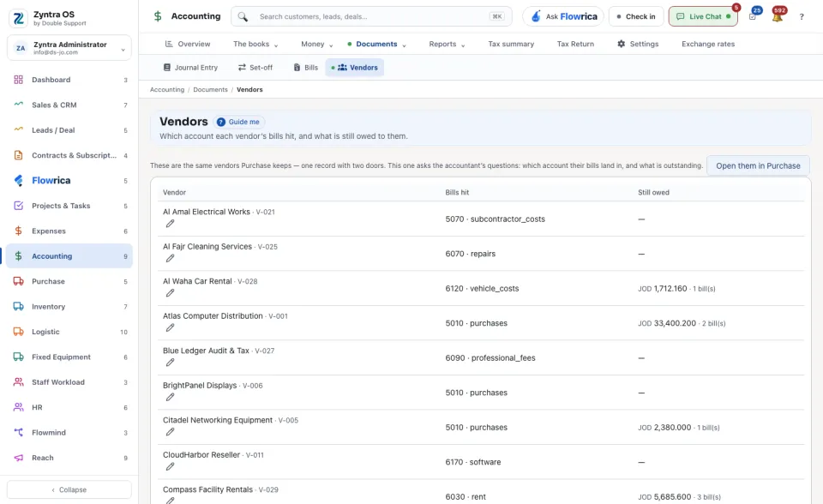This screenshot has width=823, height=504.
Task: Toggle the Check in status button
Action: click(636, 16)
